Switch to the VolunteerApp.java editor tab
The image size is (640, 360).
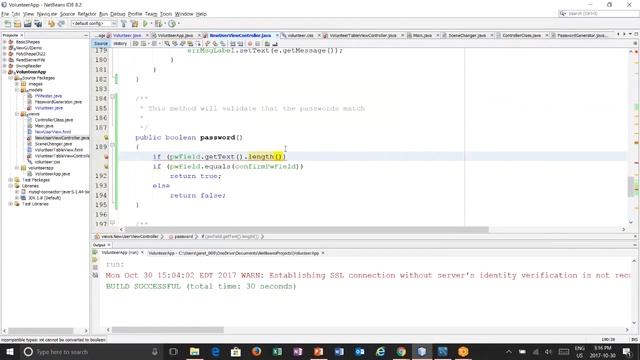[x=176, y=36]
